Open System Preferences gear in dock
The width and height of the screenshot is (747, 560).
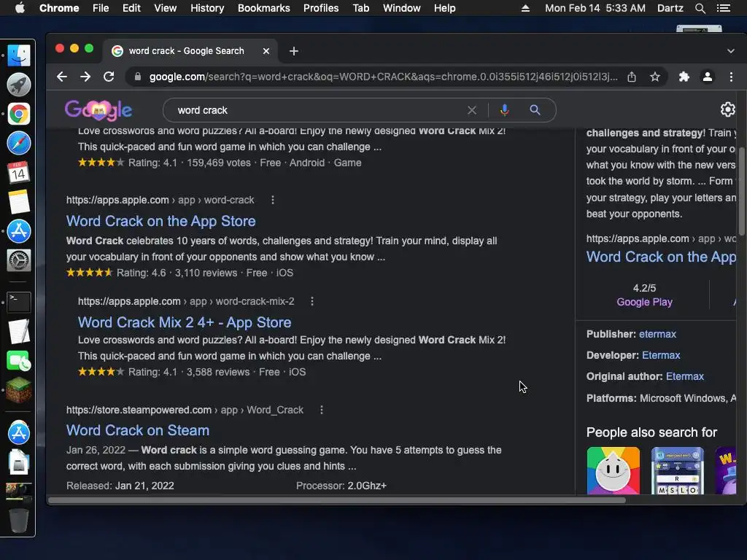coord(18,260)
